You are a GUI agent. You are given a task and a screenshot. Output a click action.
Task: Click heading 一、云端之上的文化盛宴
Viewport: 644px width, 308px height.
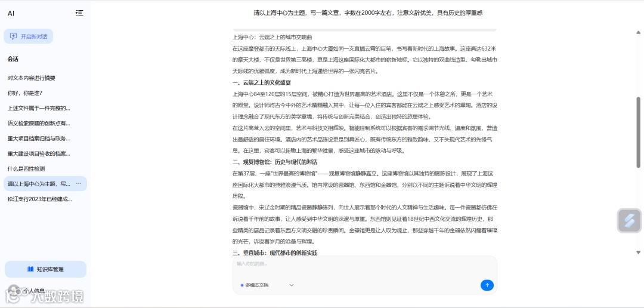tap(262, 82)
